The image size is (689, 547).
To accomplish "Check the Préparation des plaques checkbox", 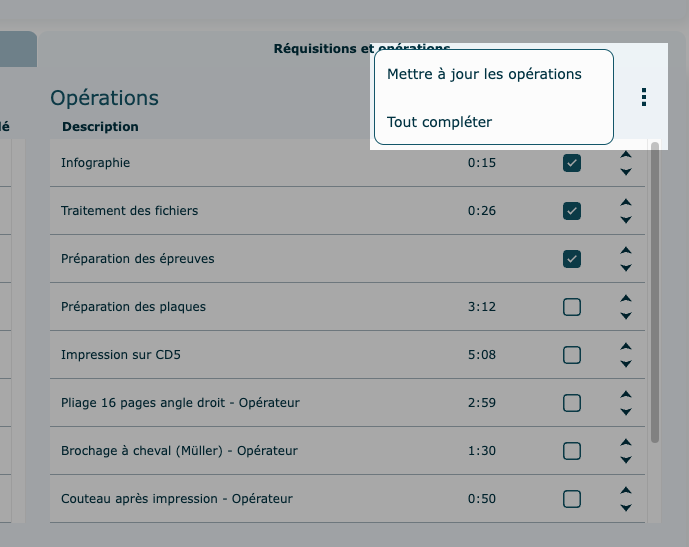I will (572, 307).
